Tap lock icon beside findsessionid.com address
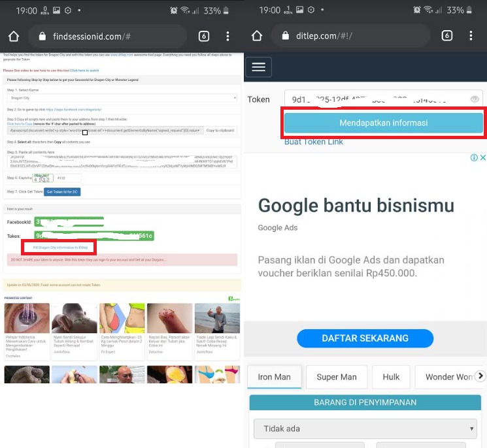 click(42, 37)
